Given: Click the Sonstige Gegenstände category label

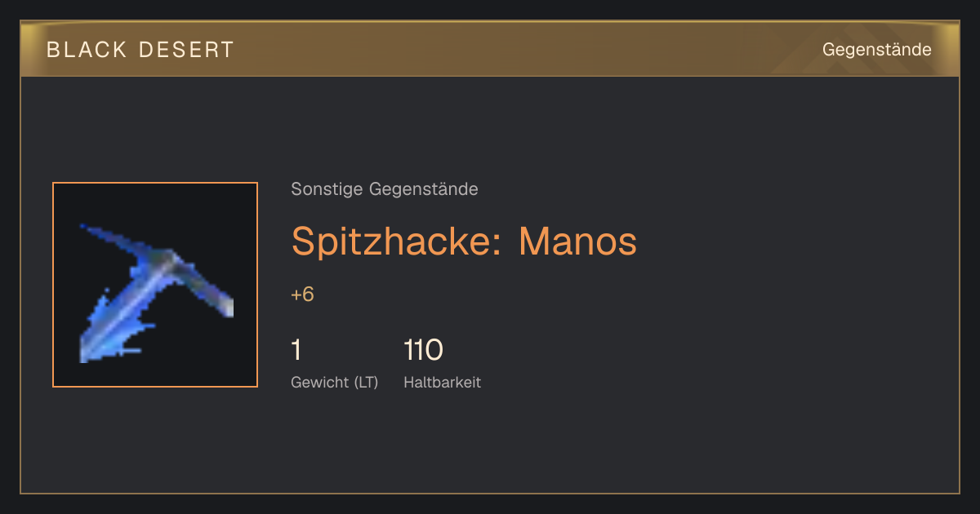Looking at the screenshot, I should point(385,189).
